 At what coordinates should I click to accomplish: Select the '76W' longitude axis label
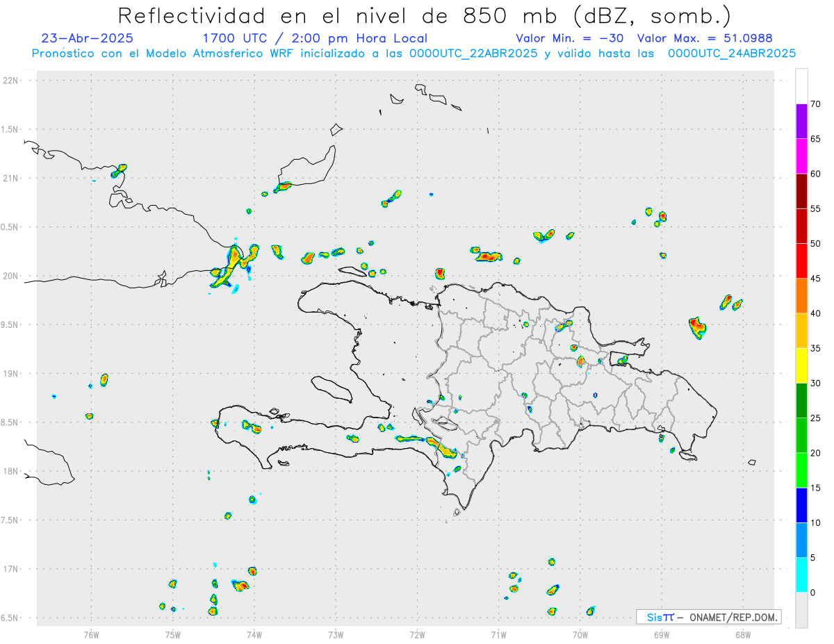(x=91, y=634)
